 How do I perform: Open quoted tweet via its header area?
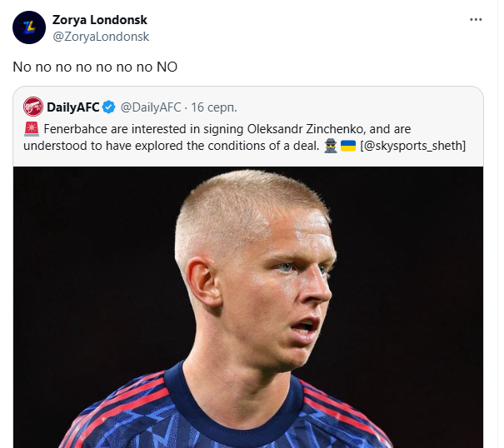pyautogui.click(x=248, y=107)
